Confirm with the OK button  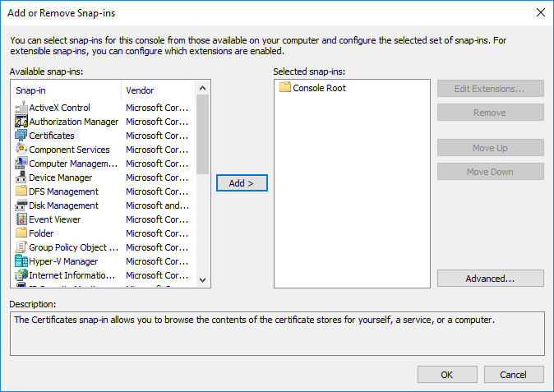pos(447,375)
